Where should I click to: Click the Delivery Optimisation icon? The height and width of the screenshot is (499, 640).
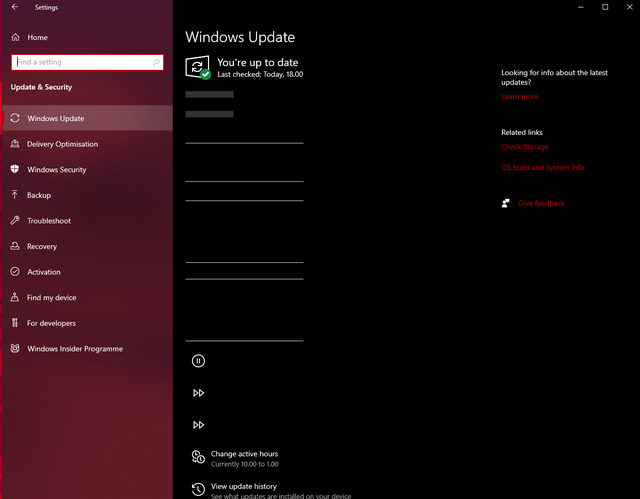click(x=15, y=144)
